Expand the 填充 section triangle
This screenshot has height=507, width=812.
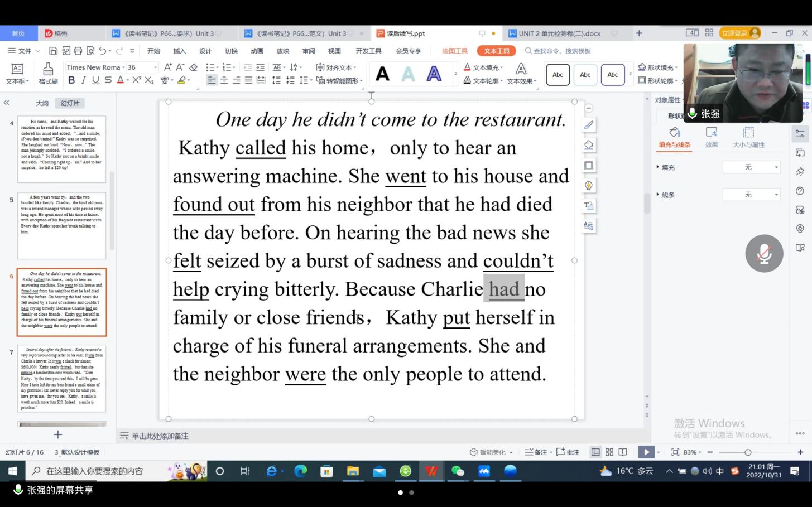coord(658,167)
